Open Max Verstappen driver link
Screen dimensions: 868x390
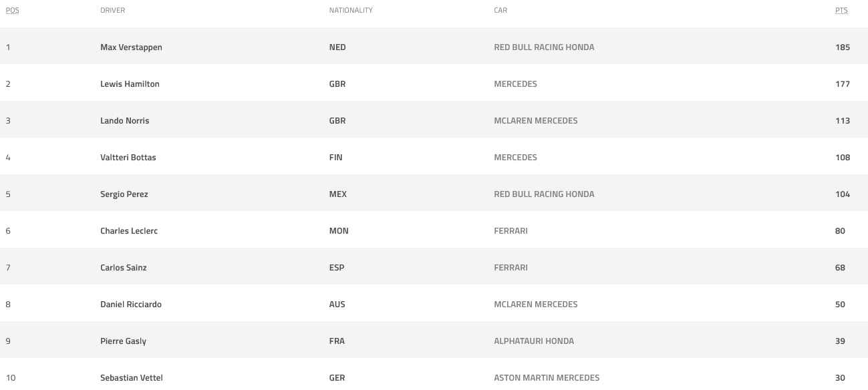click(x=131, y=47)
